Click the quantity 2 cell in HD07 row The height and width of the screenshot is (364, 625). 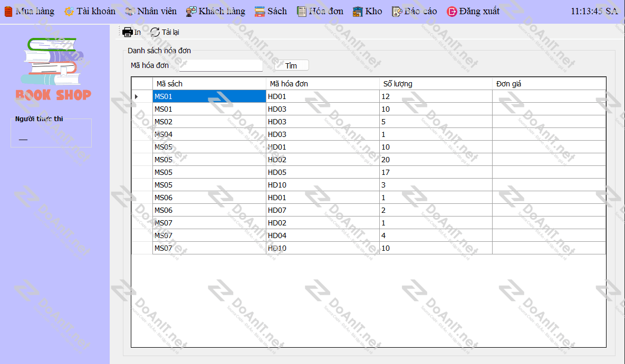coord(436,210)
